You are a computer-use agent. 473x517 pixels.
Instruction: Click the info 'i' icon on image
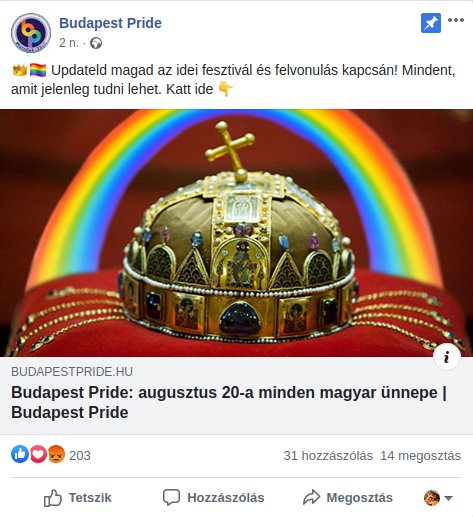447,357
